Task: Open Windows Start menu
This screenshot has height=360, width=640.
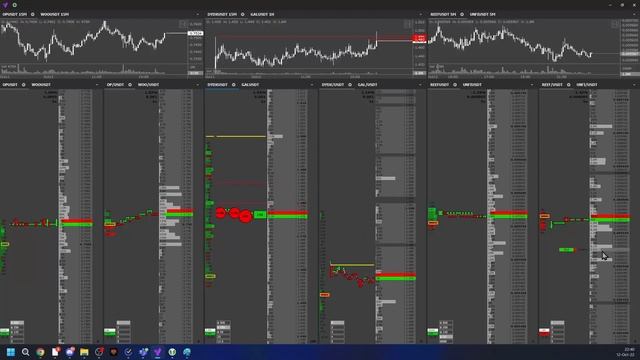Action: (11, 352)
